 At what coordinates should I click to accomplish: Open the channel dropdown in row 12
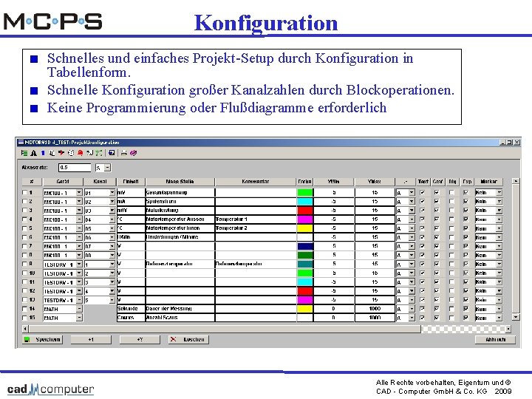[112, 291]
